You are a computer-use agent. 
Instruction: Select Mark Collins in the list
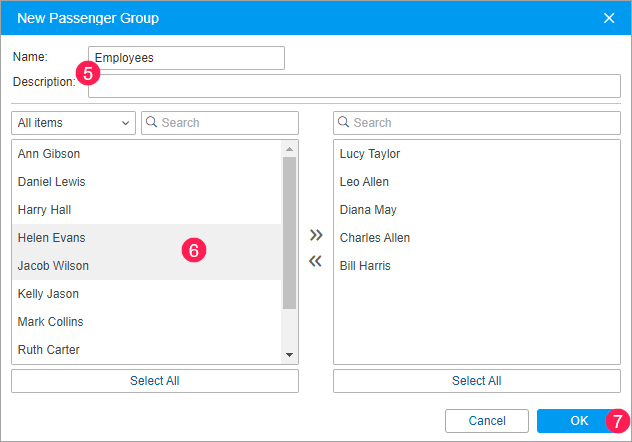pos(147,322)
